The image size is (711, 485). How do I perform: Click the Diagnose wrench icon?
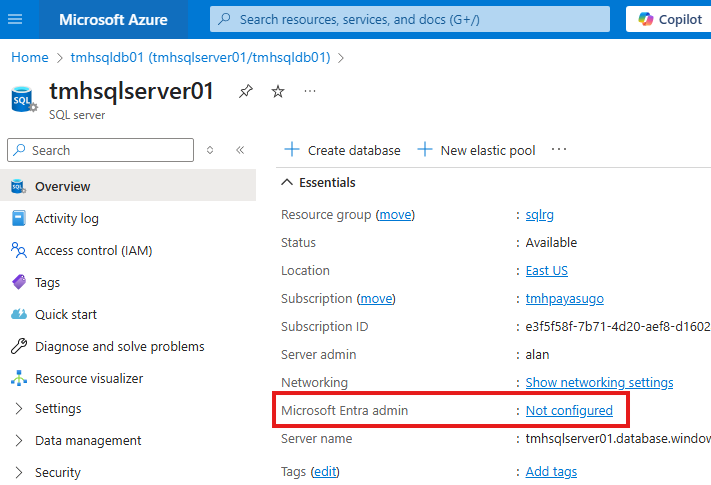[x=19, y=346]
